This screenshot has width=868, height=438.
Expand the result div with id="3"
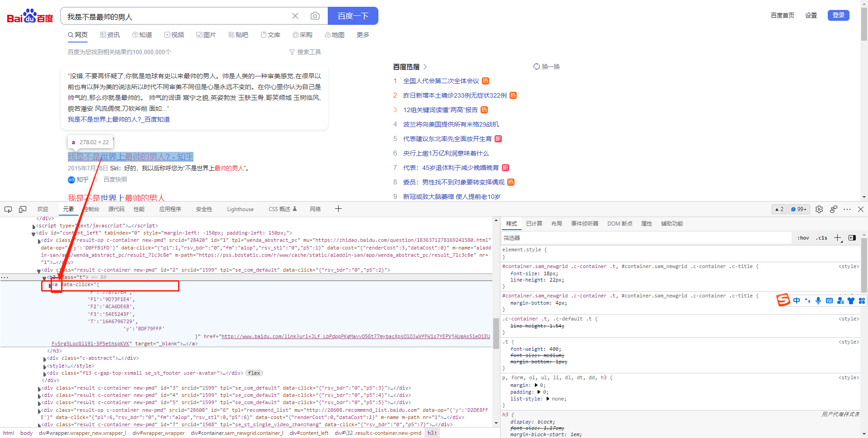(x=39, y=389)
